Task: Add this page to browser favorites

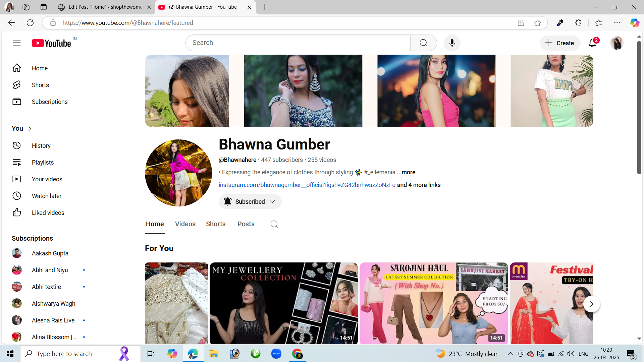Action: coord(538,23)
